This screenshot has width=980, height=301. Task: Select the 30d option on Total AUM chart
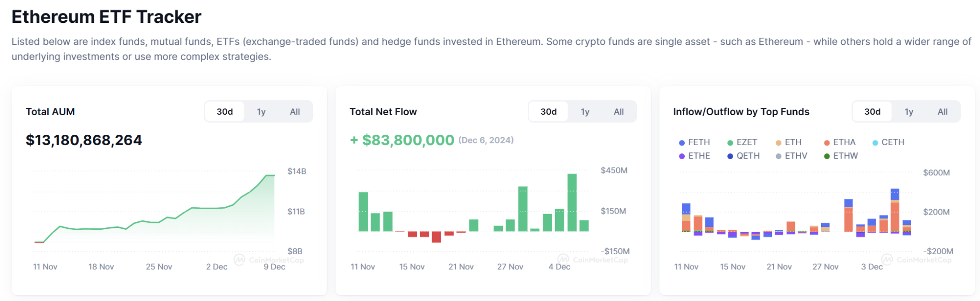223,111
